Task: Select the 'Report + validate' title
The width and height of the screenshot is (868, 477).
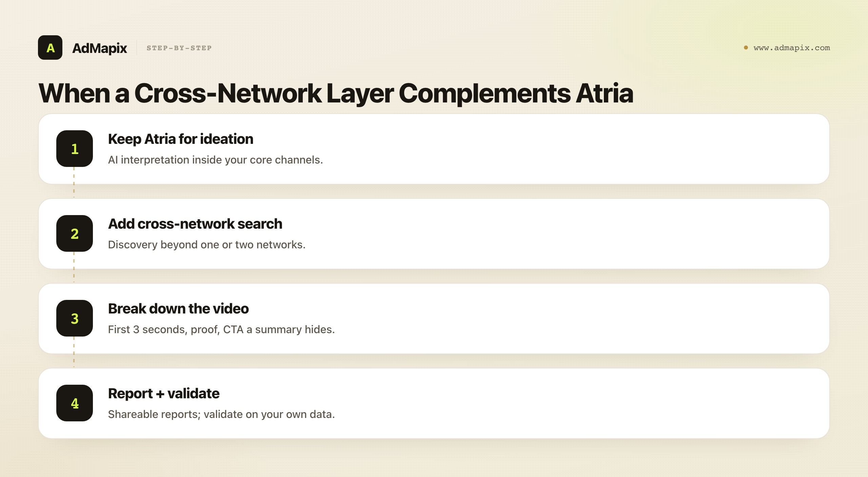Action: pyautogui.click(x=164, y=394)
